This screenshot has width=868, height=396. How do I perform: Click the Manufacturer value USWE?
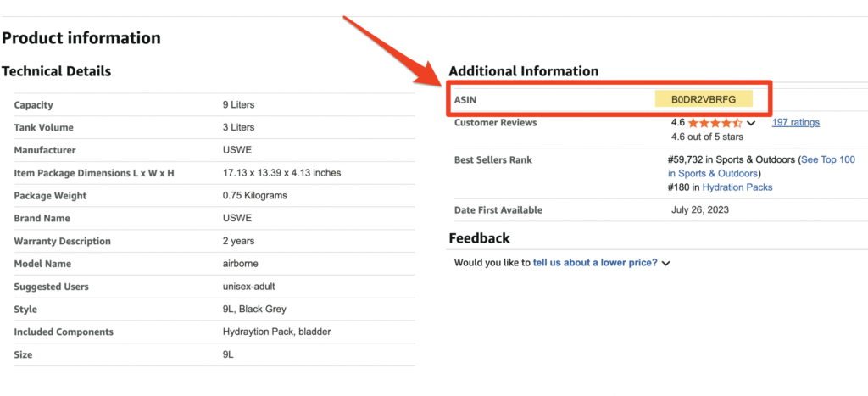236,151
